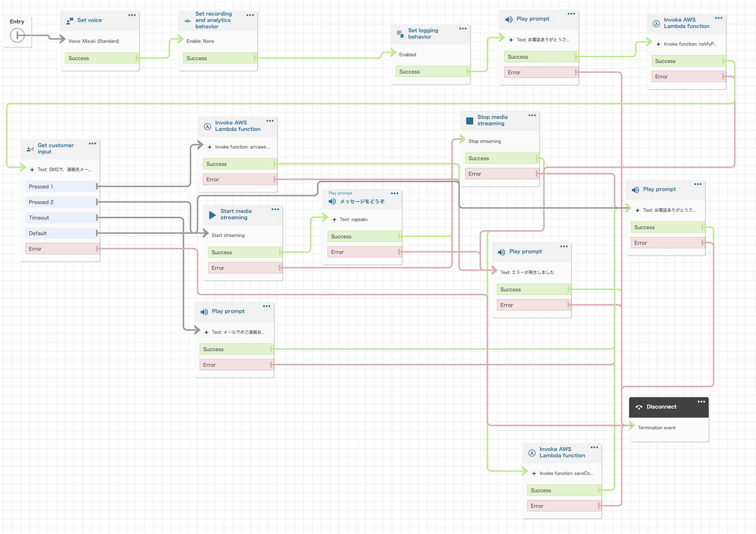
Task: Open the three-dot menu on Set logging behavior
Action: coord(463,28)
